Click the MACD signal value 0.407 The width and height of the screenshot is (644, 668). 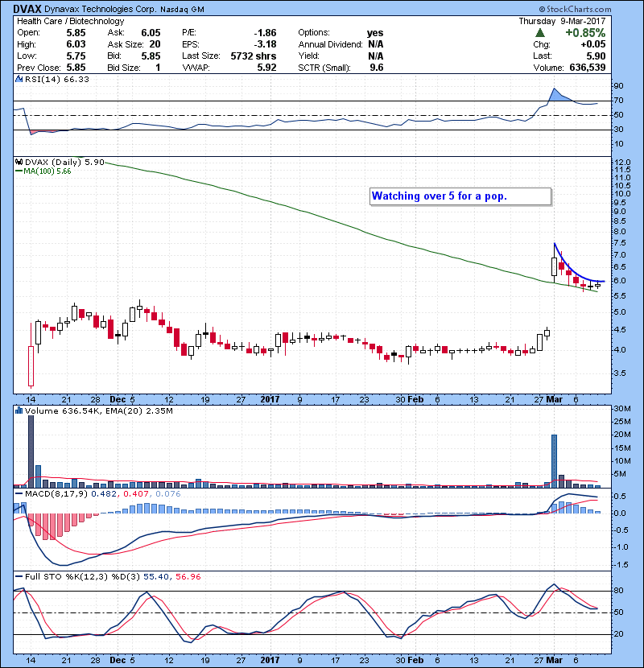point(135,494)
